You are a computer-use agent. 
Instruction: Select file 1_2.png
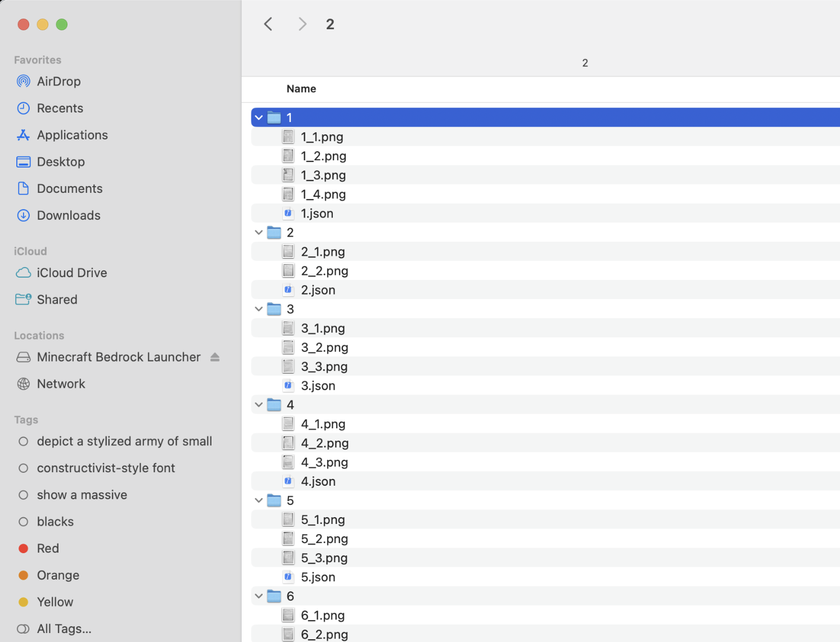(x=545, y=156)
